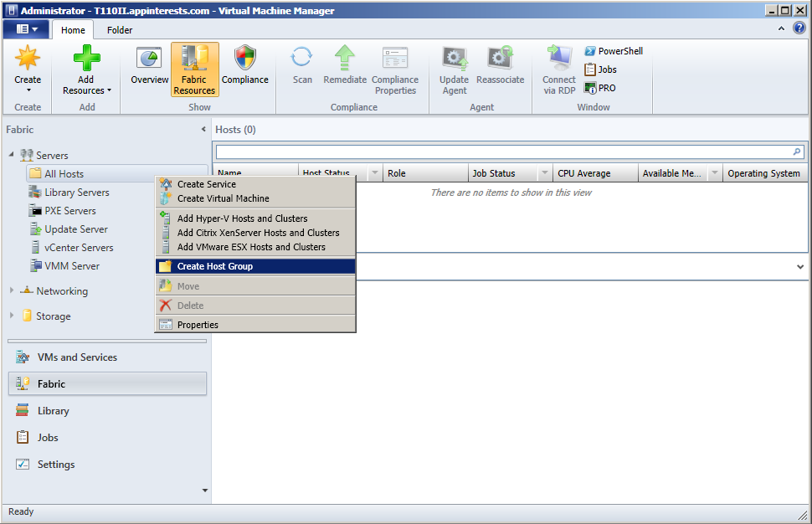Switch to the Folder ribbon tab
The height and width of the screenshot is (524, 812).
click(120, 30)
